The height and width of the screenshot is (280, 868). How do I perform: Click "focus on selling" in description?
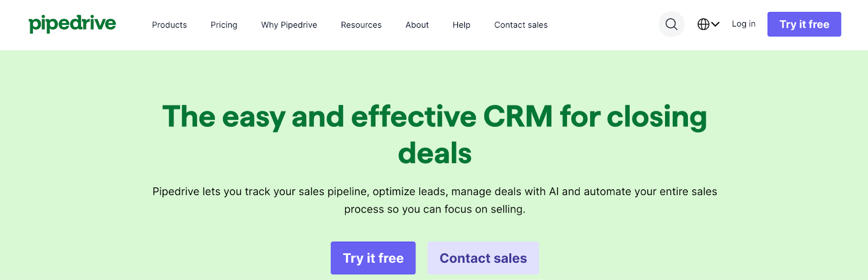[x=484, y=210]
